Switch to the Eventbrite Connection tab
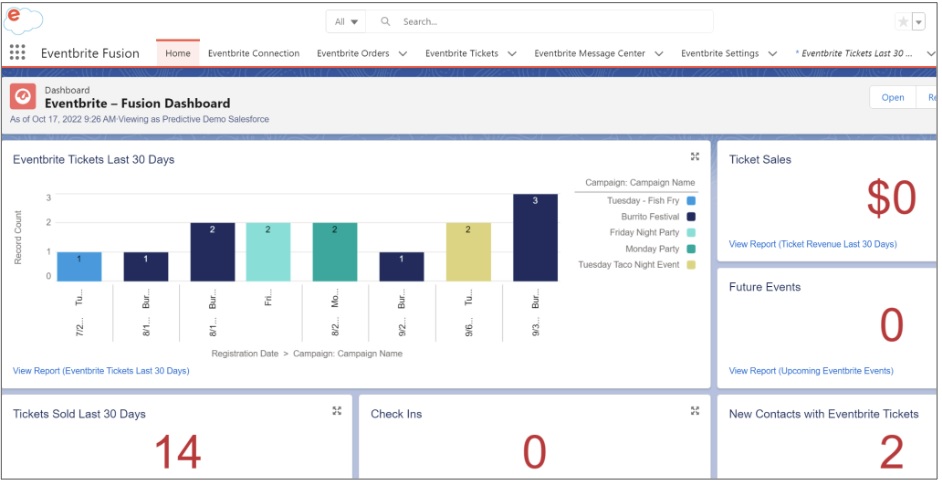 pyautogui.click(x=253, y=53)
